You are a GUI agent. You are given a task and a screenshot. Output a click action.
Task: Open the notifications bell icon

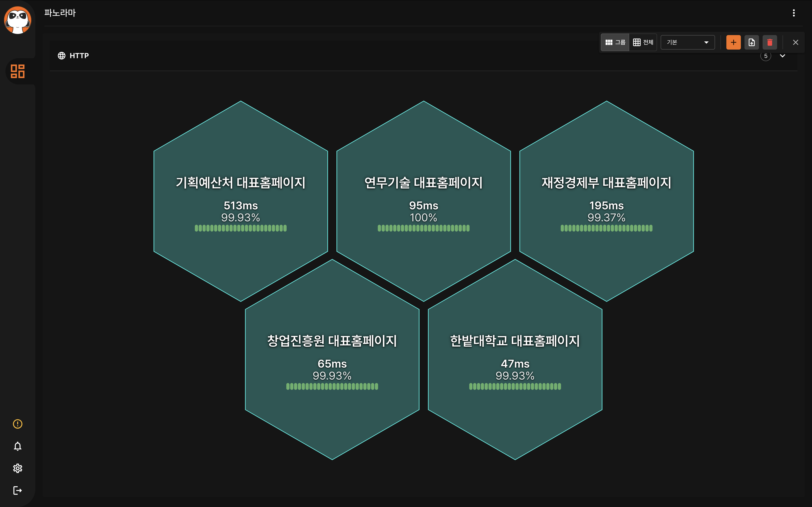coord(18,446)
